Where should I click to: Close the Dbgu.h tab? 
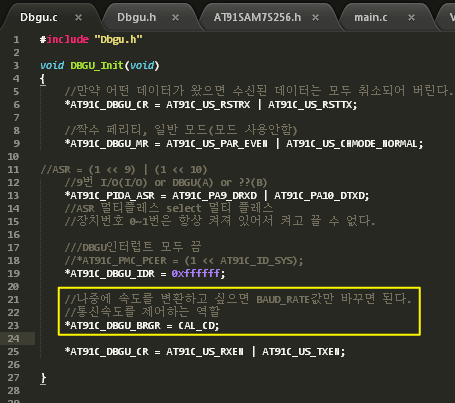tap(175, 17)
